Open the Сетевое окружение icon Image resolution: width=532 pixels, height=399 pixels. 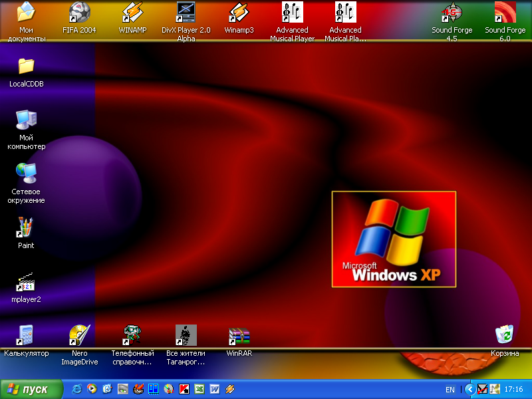[x=26, y=174]
